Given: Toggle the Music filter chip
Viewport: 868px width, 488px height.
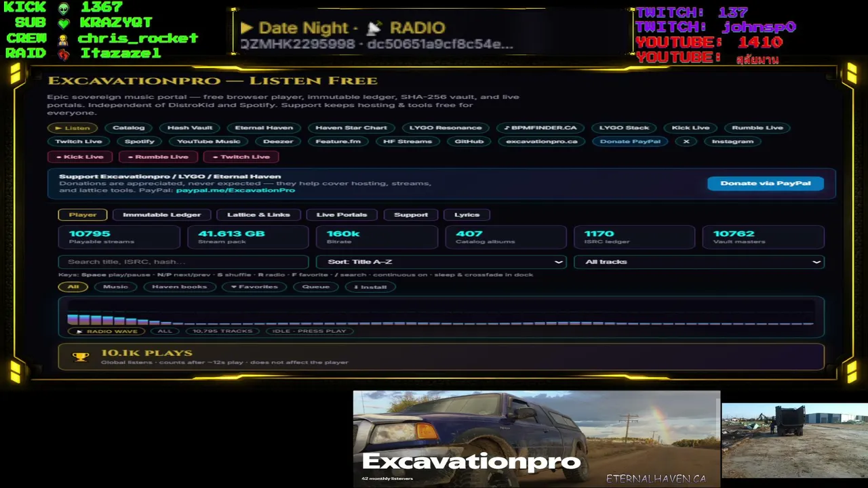Looking at the screenshot, I should (115, 287).
